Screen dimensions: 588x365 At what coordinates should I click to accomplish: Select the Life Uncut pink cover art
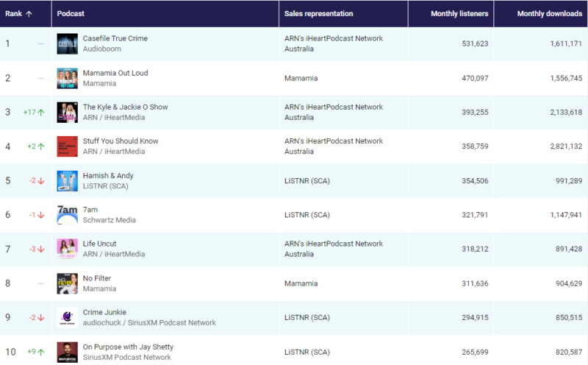click(67, 249)
